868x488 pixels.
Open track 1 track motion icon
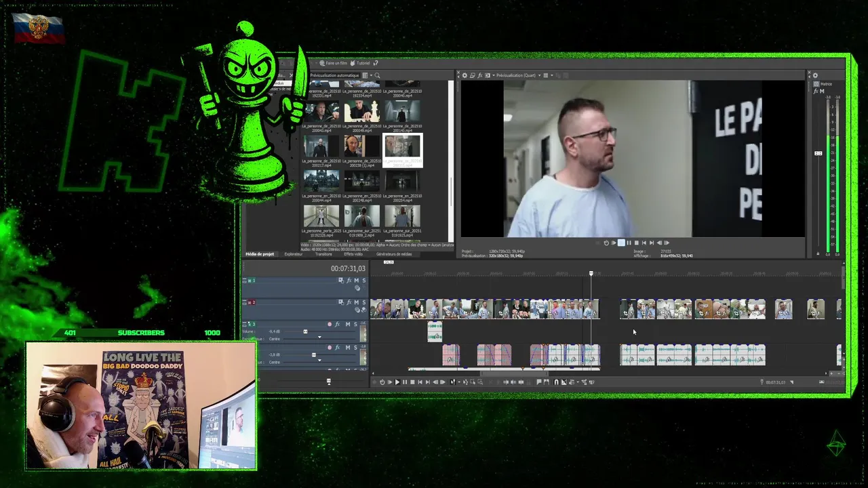pos(341,281)
